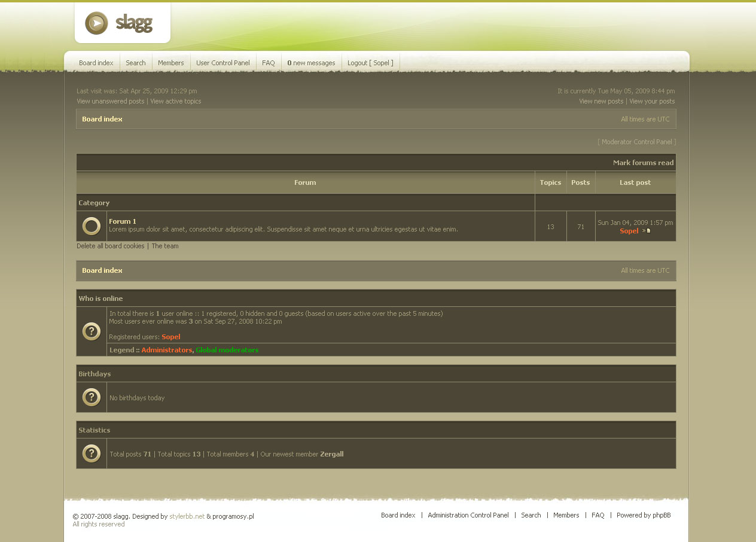Click the Statistics question mark icon
The height and width of the screenshot is (542, 756).
coord(92,453)
